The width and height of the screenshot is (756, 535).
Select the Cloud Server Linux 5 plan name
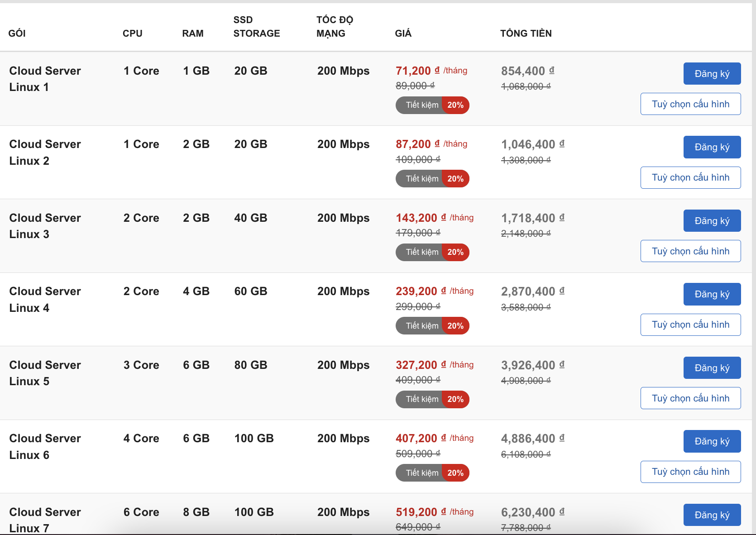(x=45, y=373)
